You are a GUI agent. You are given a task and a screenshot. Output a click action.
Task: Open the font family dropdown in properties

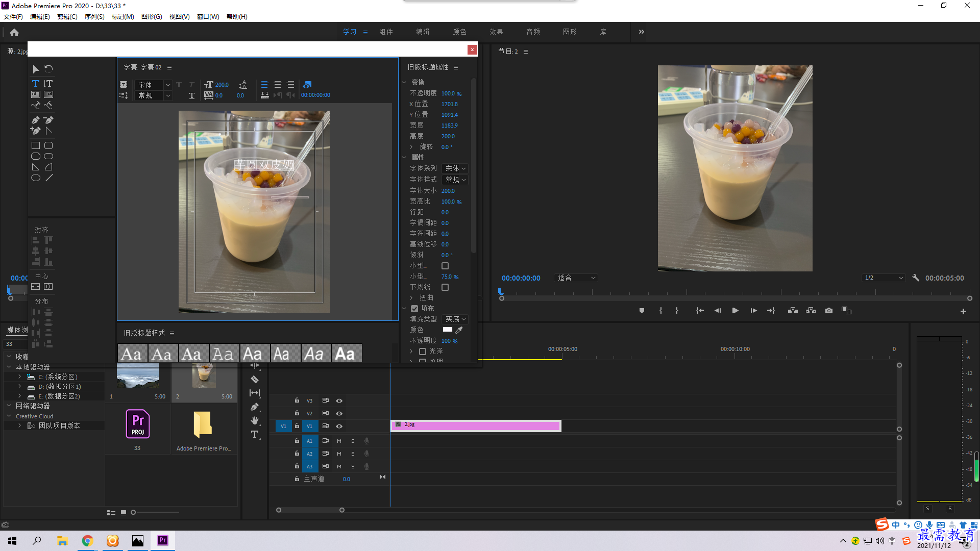455,168
